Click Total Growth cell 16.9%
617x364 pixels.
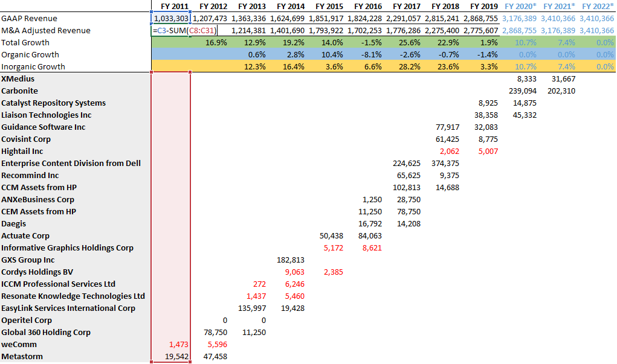[x=216, y=42]
